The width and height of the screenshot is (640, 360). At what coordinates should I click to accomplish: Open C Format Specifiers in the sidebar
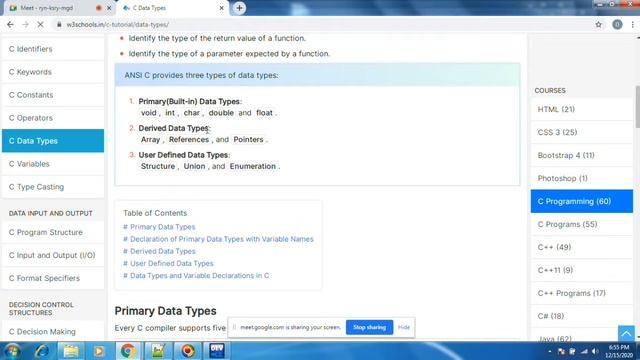click(x=53, y=278)
